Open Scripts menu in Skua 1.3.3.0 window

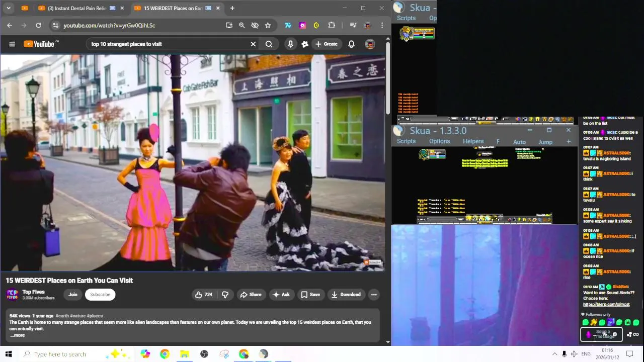click(406, 142)
